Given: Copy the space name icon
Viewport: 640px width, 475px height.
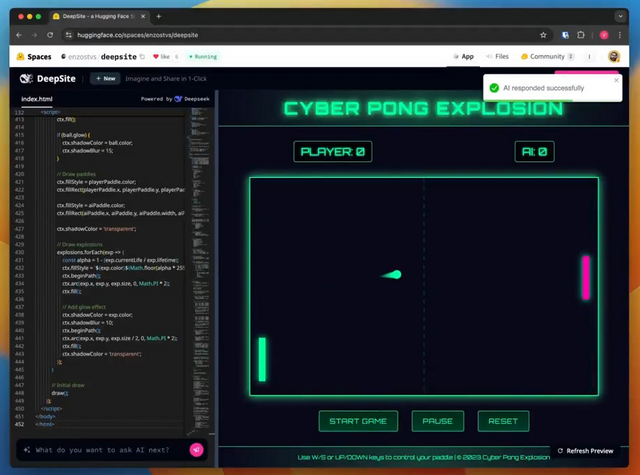Looking at the screenshot, I should (x=142, y=57).
